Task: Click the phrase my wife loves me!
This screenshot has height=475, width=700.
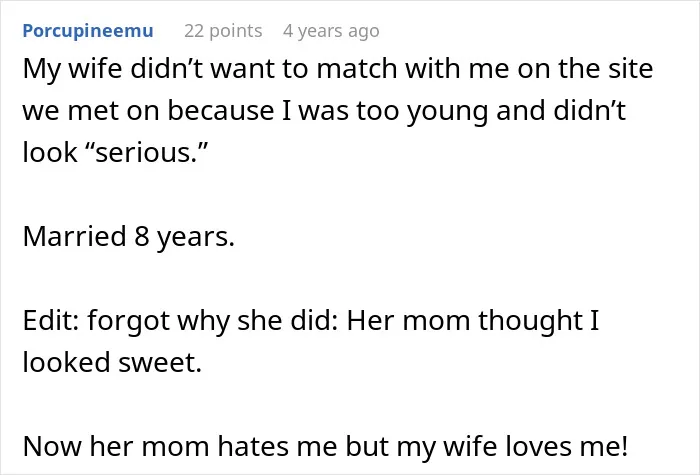Action: coord(512,446)
